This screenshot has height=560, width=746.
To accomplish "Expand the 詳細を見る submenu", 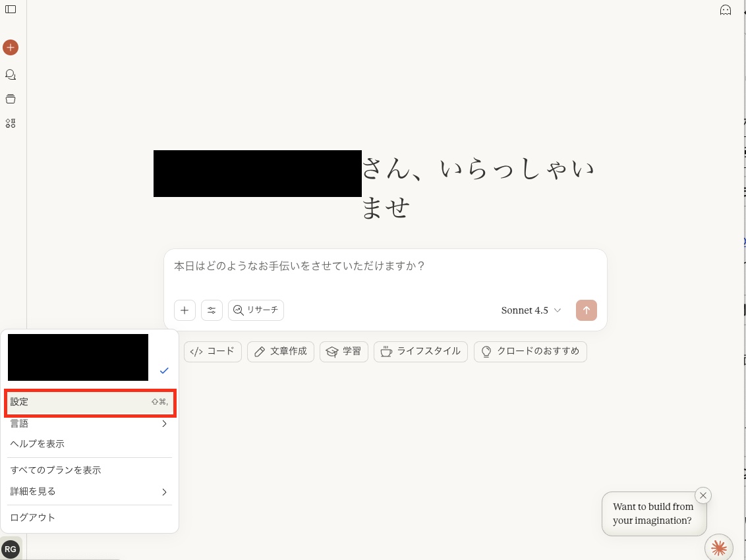I will click(x=89, y=491).
